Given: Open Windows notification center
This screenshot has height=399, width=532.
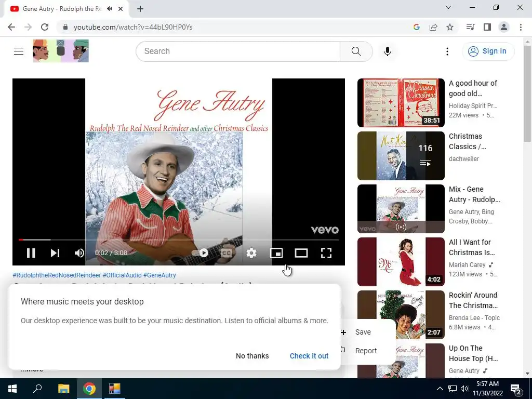Looking at the screenshot, I should 516,389.
